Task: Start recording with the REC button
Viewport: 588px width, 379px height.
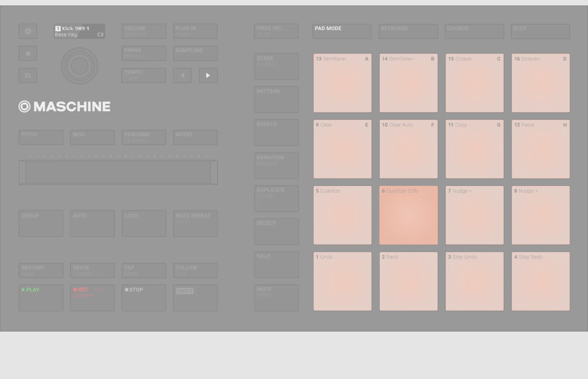Action: (x=93, y=298)
